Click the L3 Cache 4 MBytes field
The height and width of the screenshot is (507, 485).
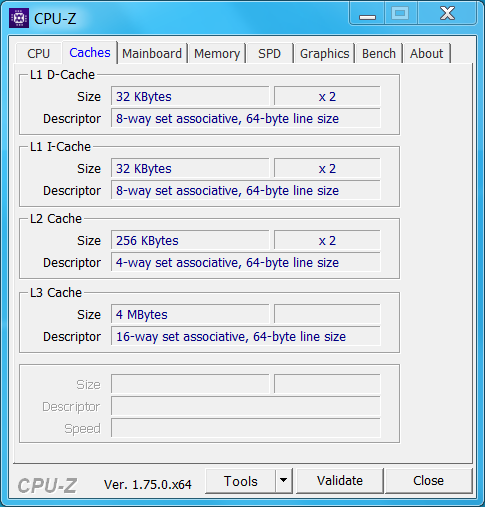point(190,314)
